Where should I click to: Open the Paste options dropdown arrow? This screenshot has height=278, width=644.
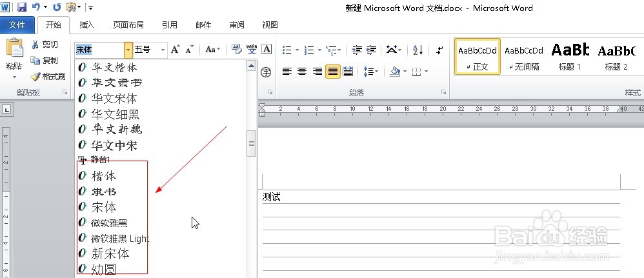point(14,77)
